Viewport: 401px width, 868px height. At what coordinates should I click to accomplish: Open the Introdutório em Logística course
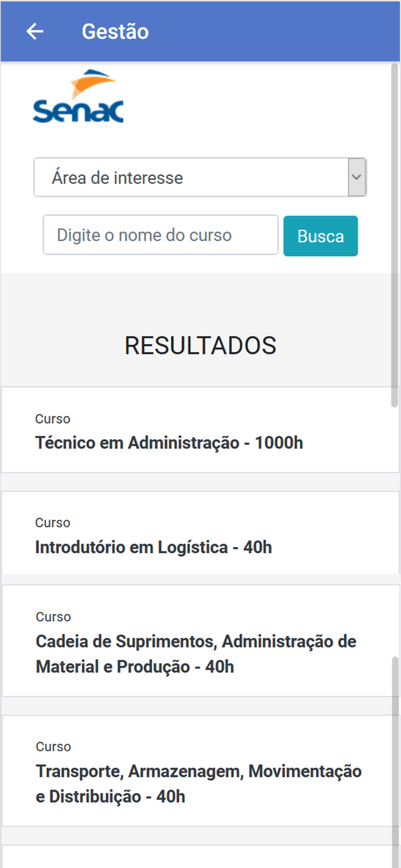[154, 547]
